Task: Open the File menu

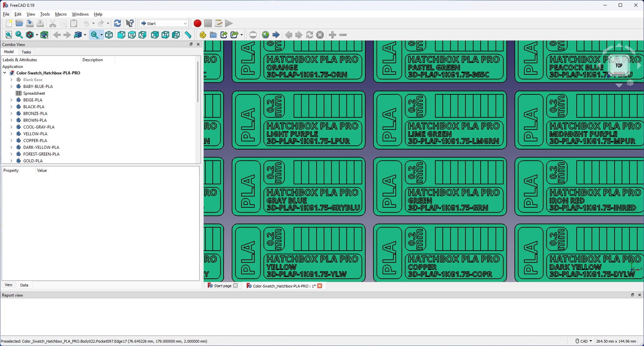Action: click(6, 14)
